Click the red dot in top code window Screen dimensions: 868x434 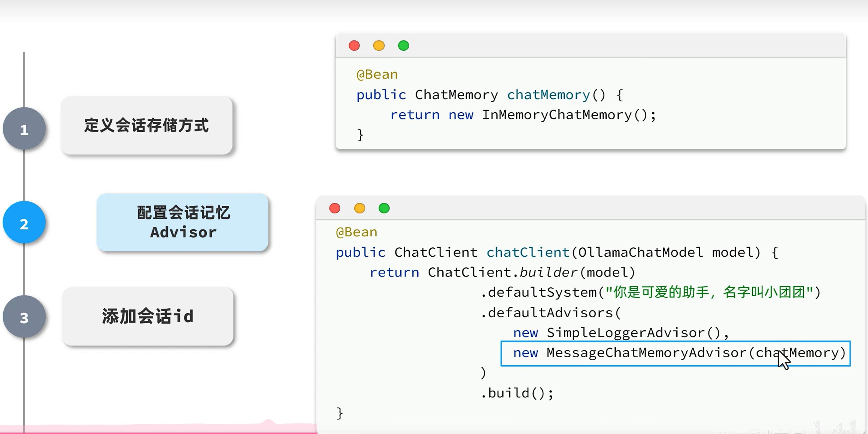click(354, 46)
